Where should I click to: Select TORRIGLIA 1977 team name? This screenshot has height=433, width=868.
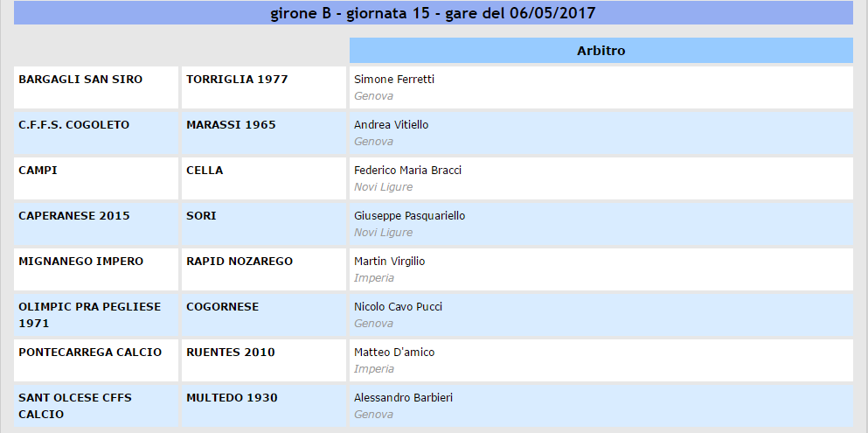[x=237, y=80]
